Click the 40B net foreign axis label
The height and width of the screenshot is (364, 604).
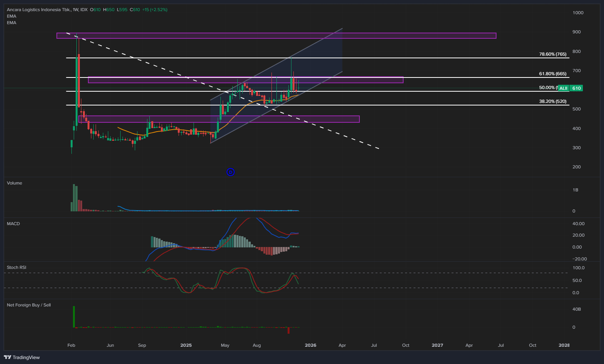coord(576,309)
